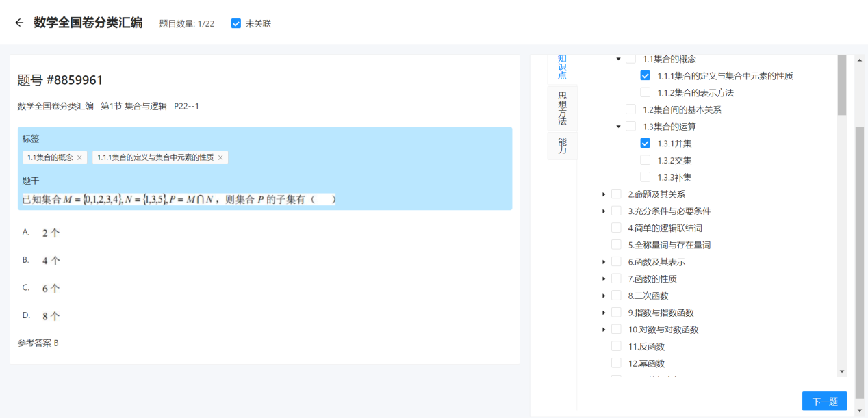Click the 8.二次函数 tree label
Viewport: 868px width, 418px height.
coord(648,296)
